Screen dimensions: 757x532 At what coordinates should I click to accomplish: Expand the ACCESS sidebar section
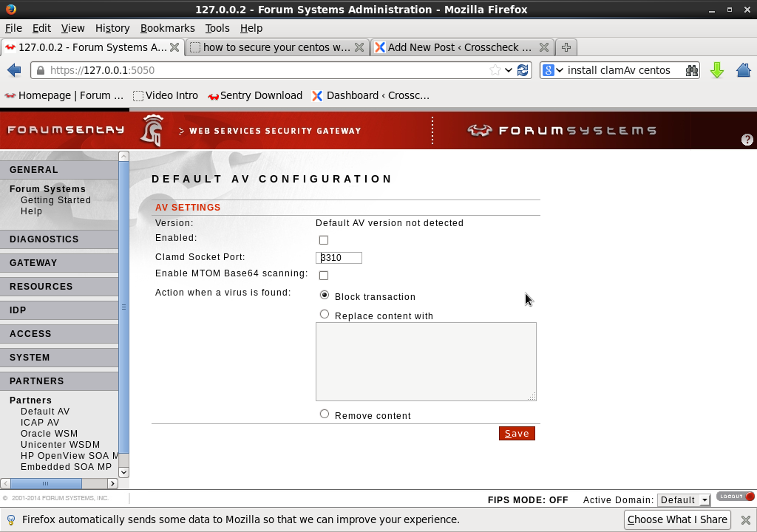pos(59,333)
